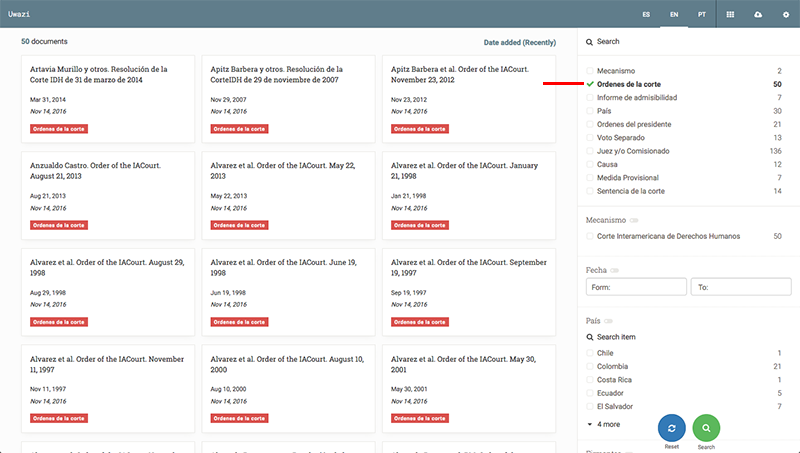Toggle the País filter switch
The height and width of the screenshot is (453, 800).
[608, 321]
